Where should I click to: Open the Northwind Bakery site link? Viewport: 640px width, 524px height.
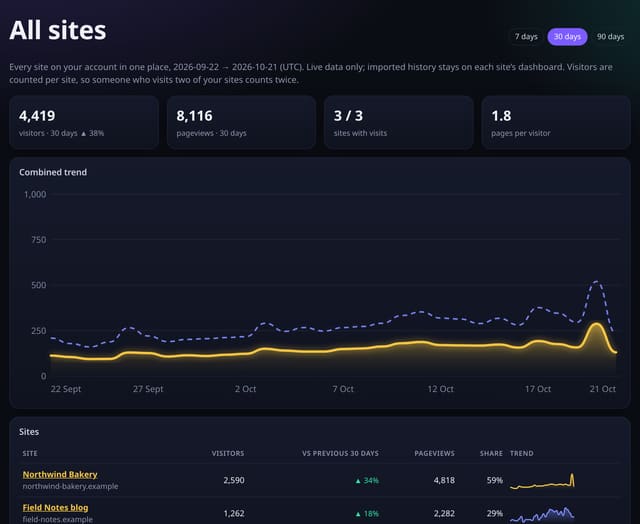[60, 474]
